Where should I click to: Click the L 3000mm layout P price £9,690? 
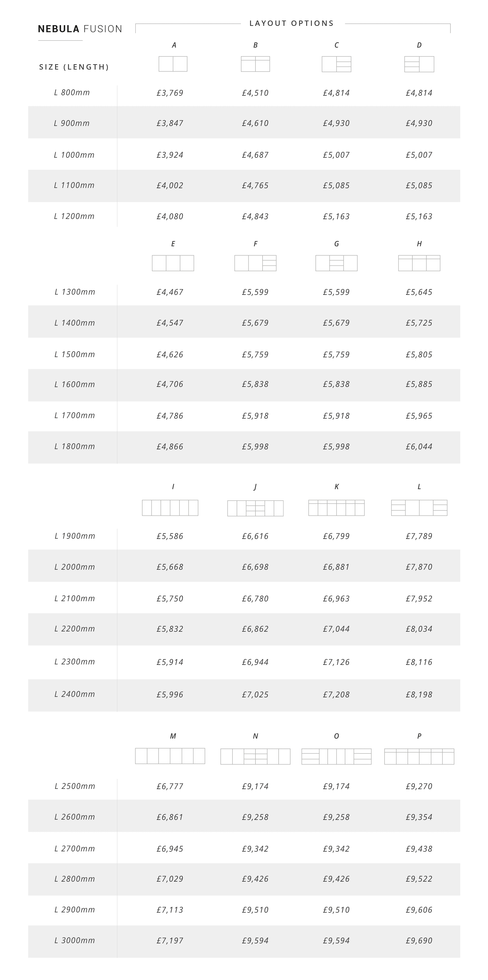419,940
